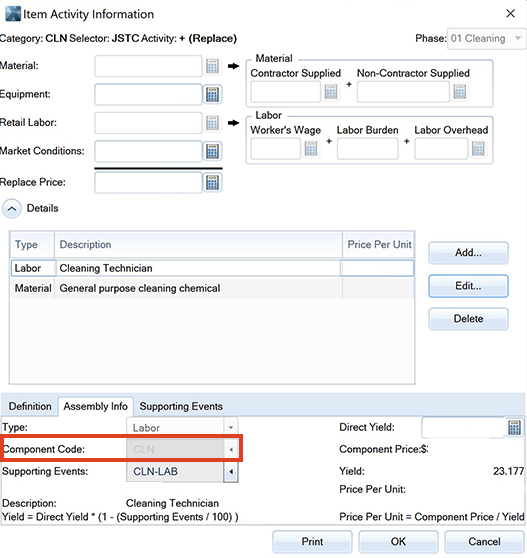This screenshot has width=527, height=558.
Task: Open calculator for Replace Price field
Action: 212,183
